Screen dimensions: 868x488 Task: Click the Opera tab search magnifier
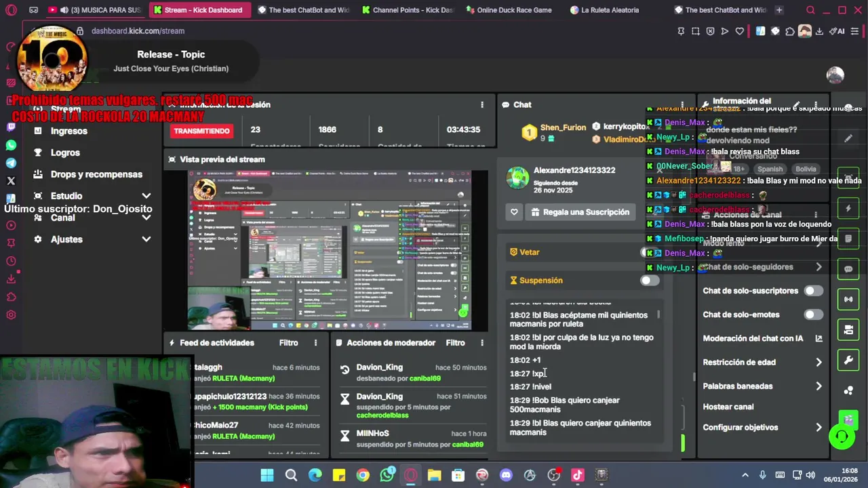pyautogui.click(x=810, y=10)
